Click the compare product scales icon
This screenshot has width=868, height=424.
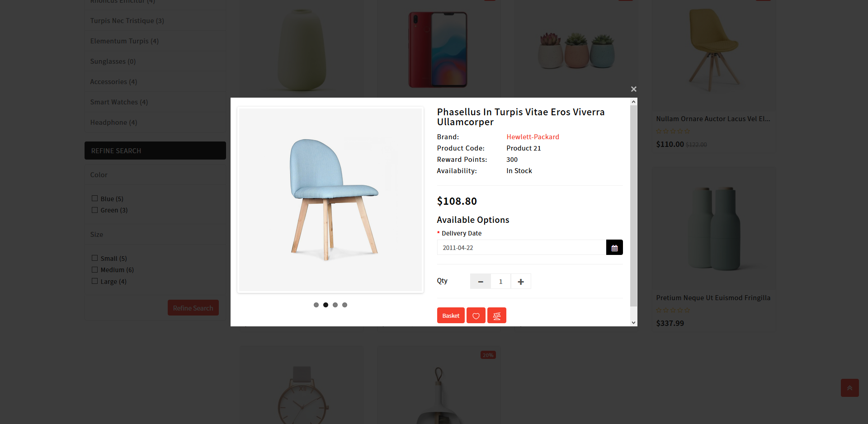pyautogui.click(x=497, y=316)
